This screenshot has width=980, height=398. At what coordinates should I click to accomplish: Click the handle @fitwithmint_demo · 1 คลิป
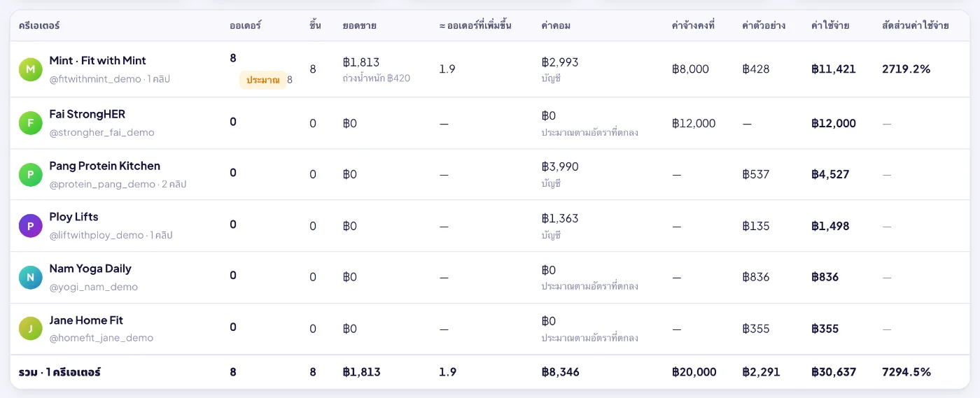point(110,79)
